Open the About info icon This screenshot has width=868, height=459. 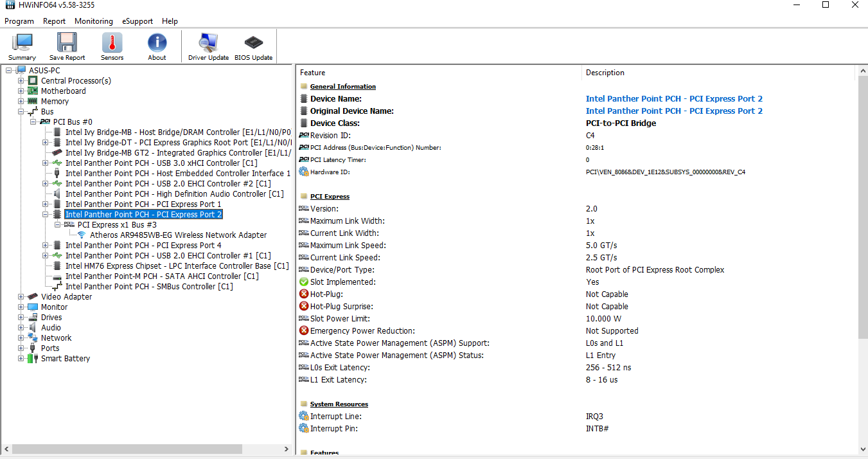pyautogui.click(x=157, y=43)
